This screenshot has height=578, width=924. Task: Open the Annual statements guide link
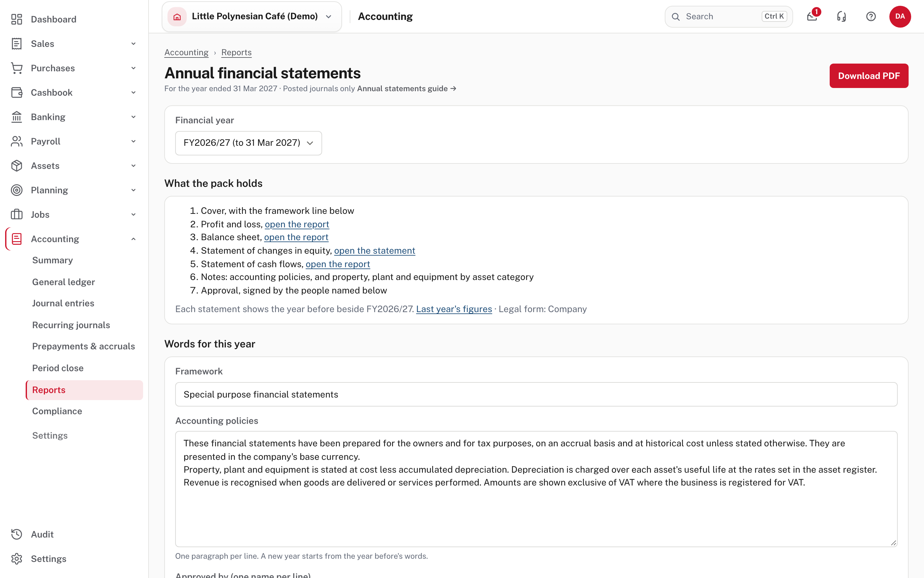[x=406, y=88]
